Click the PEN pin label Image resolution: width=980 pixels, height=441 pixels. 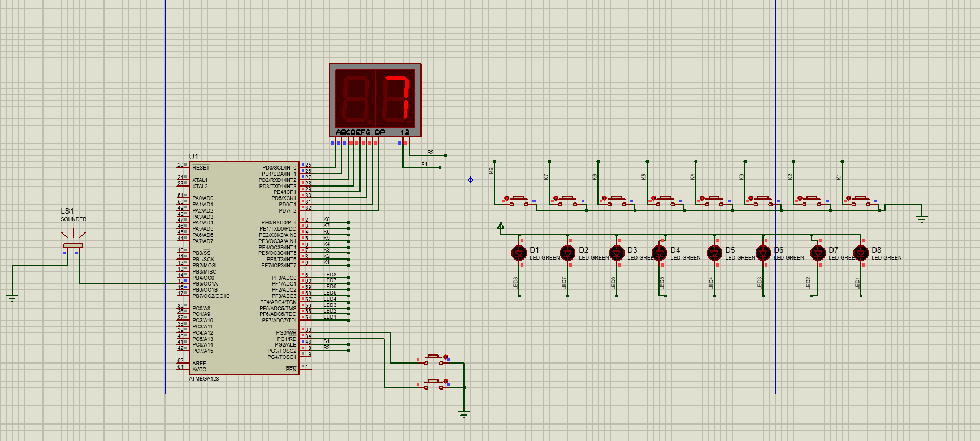click(x=291, y=370)
